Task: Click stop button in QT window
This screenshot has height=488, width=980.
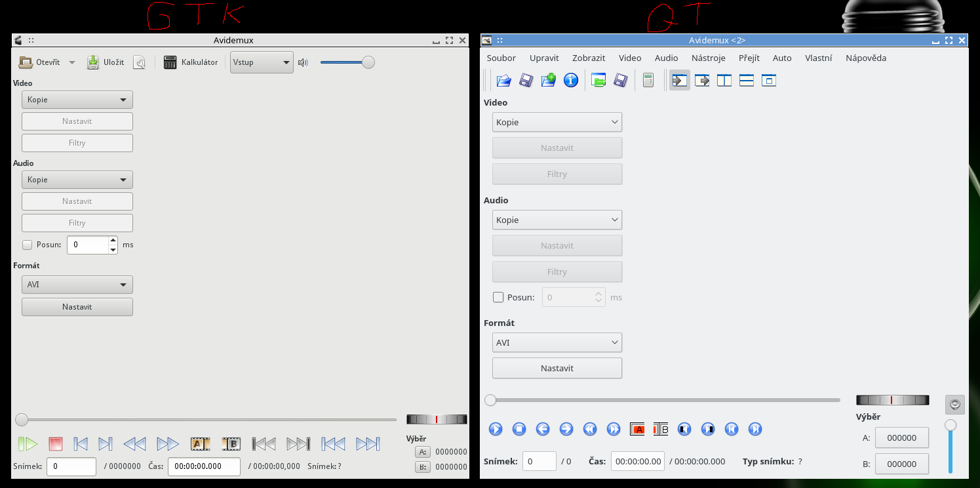Action: click(519, 429)
